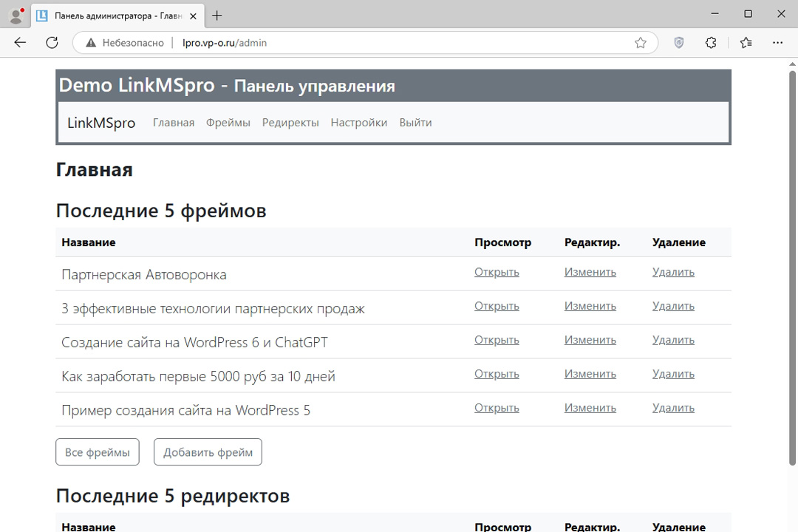Image resolution: width=798 pixels, height=532 pixels.
Task: Click the Все фреймы button
Action: 98,452
